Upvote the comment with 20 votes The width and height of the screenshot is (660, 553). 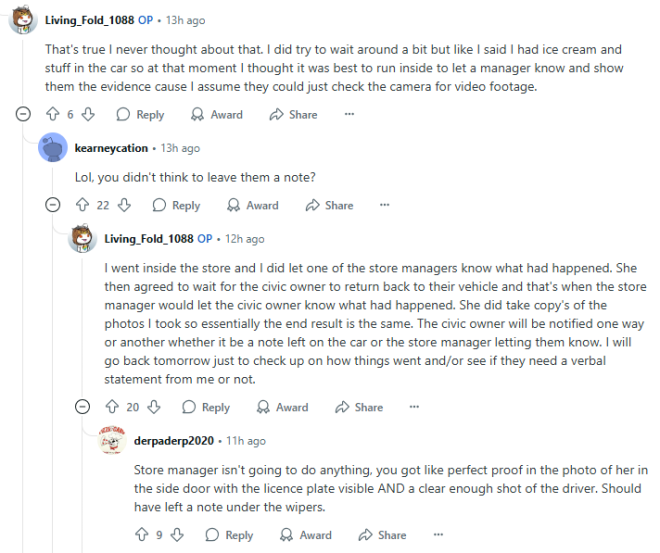point(113,407)
